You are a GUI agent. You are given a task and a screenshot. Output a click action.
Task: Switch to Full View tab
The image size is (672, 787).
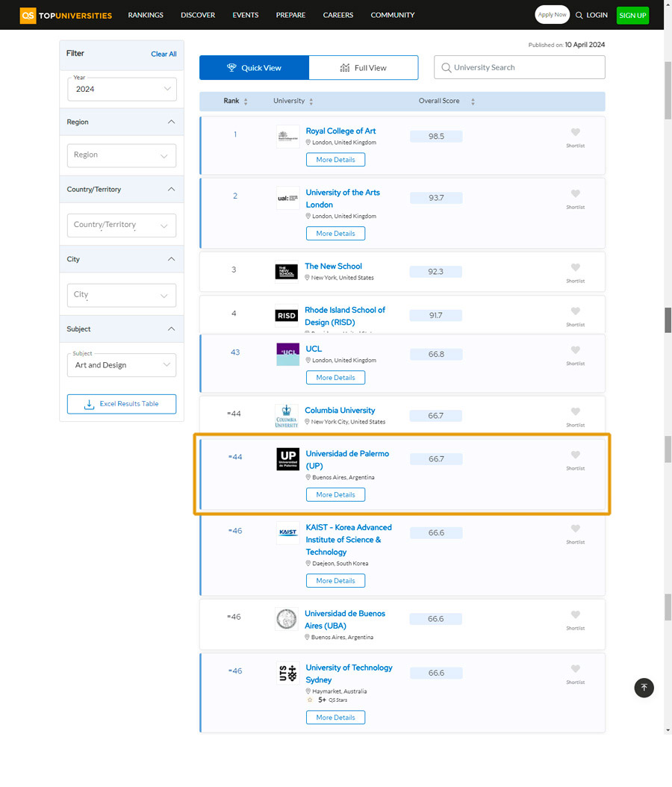(x=364, y=68)
